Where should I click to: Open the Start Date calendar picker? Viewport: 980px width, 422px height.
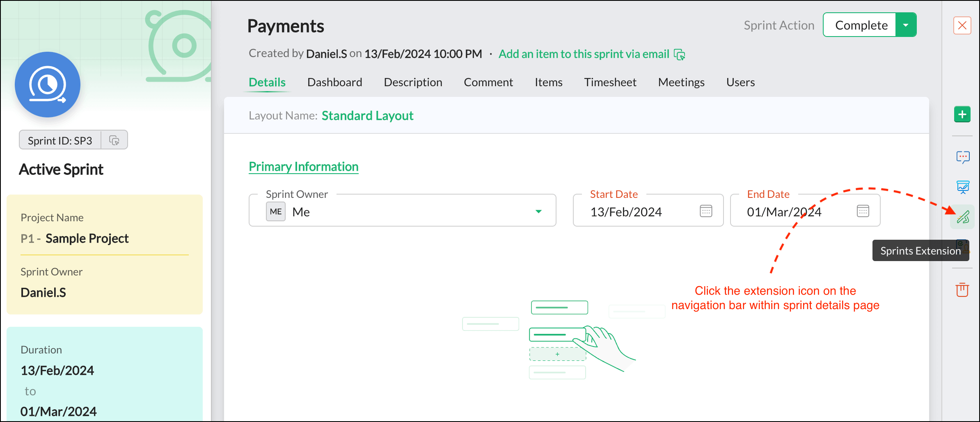[706, 211]
